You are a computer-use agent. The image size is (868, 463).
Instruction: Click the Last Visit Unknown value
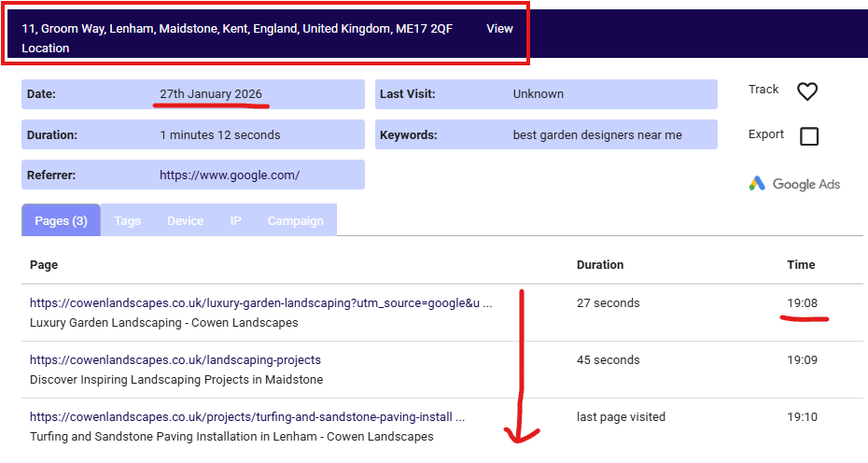tap(539, 94)
